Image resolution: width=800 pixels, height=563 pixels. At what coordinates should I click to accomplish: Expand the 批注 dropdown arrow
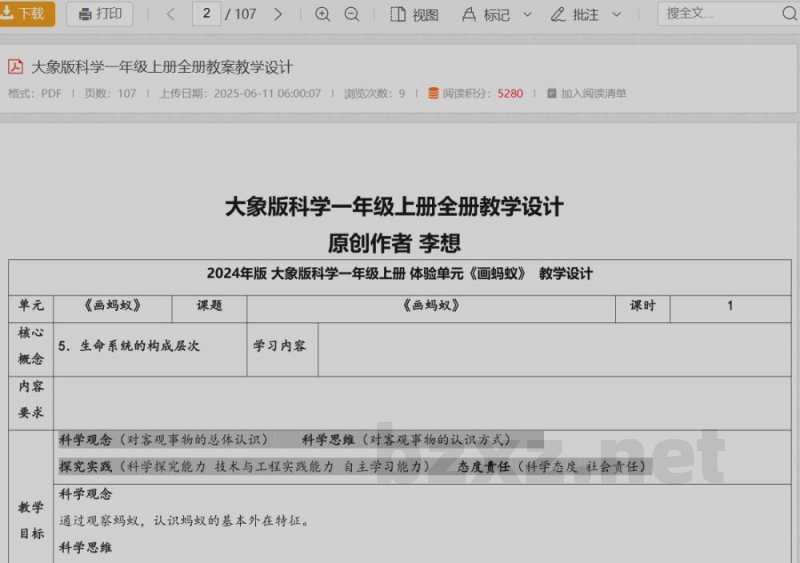617,14
